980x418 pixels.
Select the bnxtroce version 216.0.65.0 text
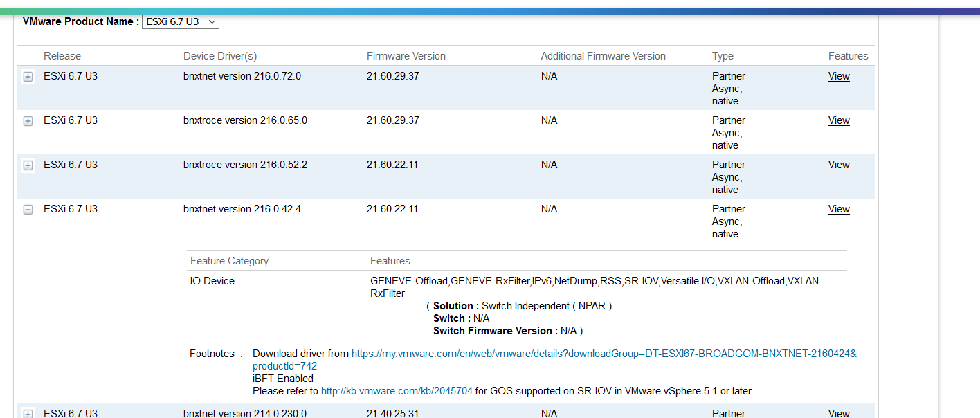pyautogui.click(x=245, y=120)
